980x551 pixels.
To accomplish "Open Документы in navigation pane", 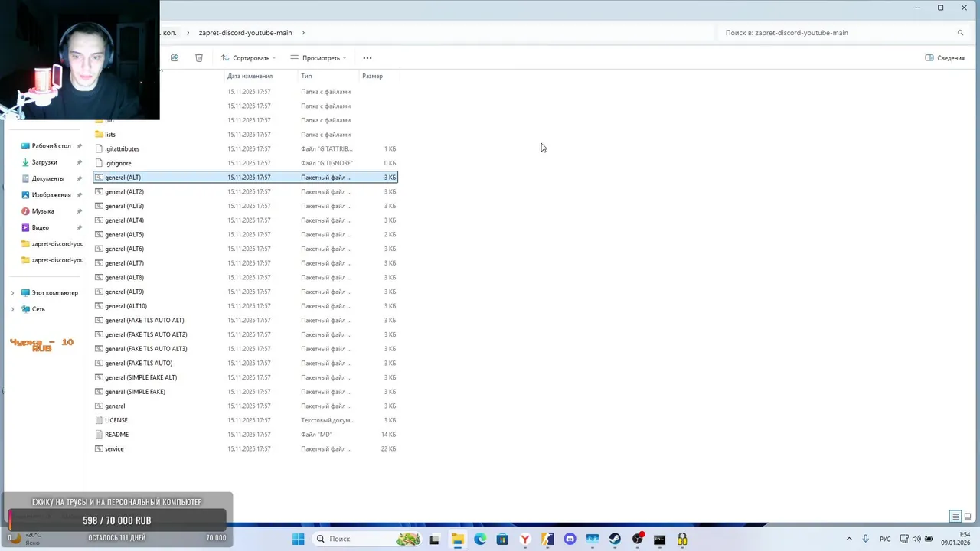I will click(x=47, y=178).
